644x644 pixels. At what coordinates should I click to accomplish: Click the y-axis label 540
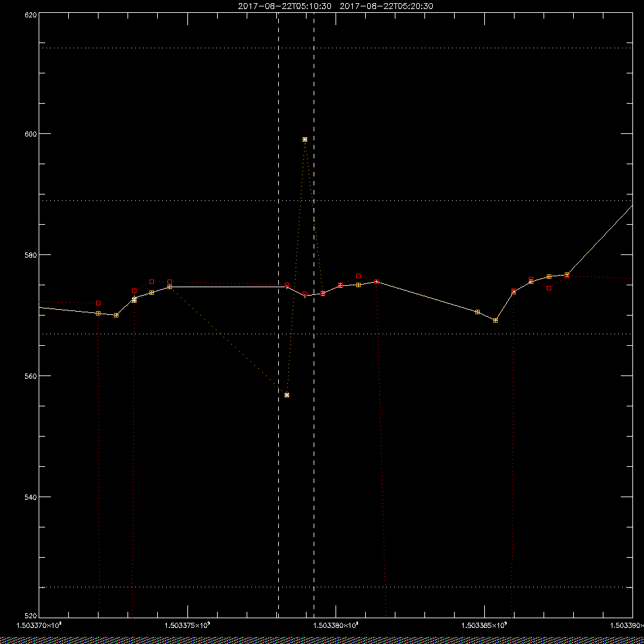click(30, 497)
